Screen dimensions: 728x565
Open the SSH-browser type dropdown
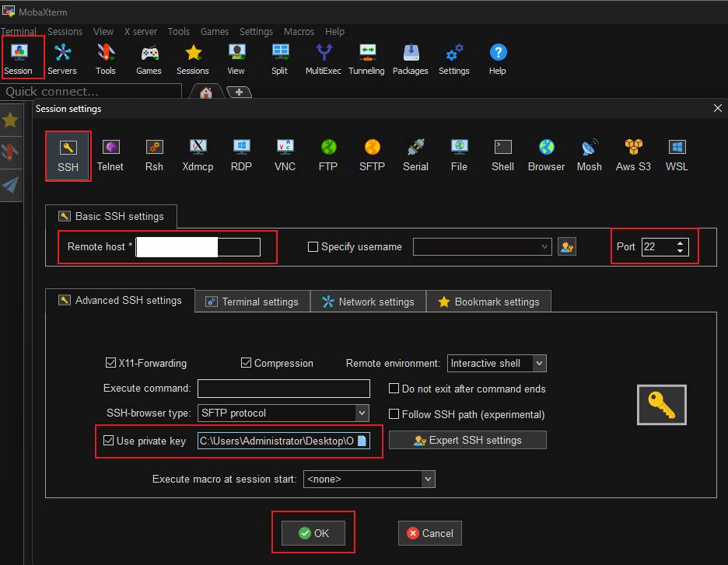(362, 413)
